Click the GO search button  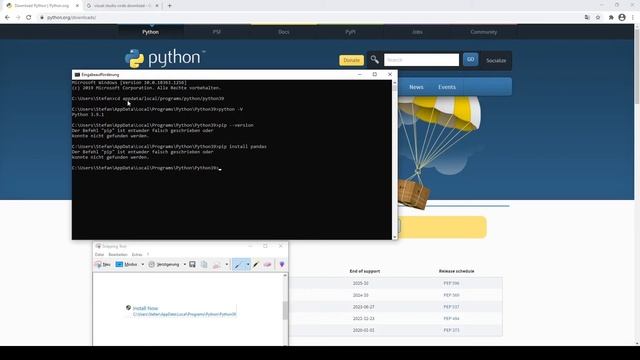[x=471, y=60]
